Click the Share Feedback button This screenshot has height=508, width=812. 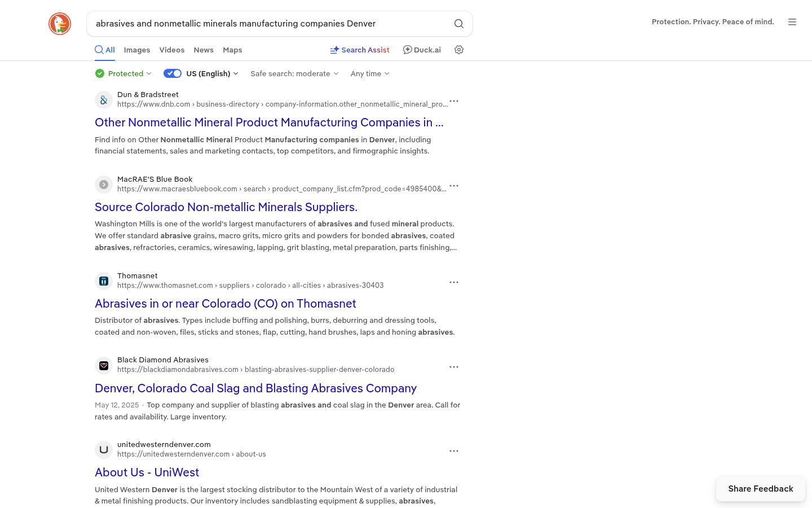pos(761,489)
